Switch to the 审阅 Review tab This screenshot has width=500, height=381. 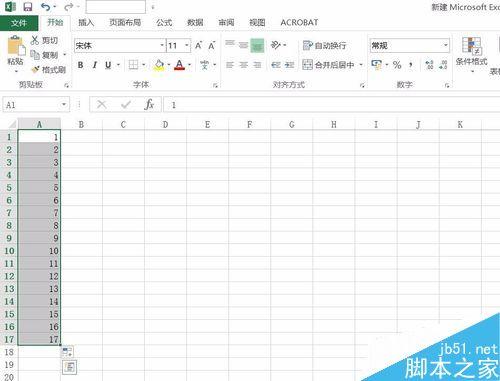[226, 23]
